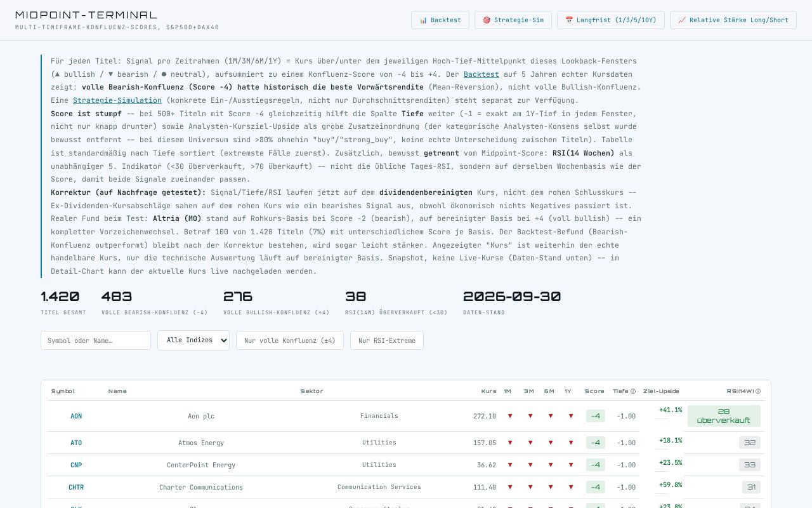Screen dimensions: 812x508
Task: Open Langfrist (1/3/5/10Y) view
Action: pos(611,20)
